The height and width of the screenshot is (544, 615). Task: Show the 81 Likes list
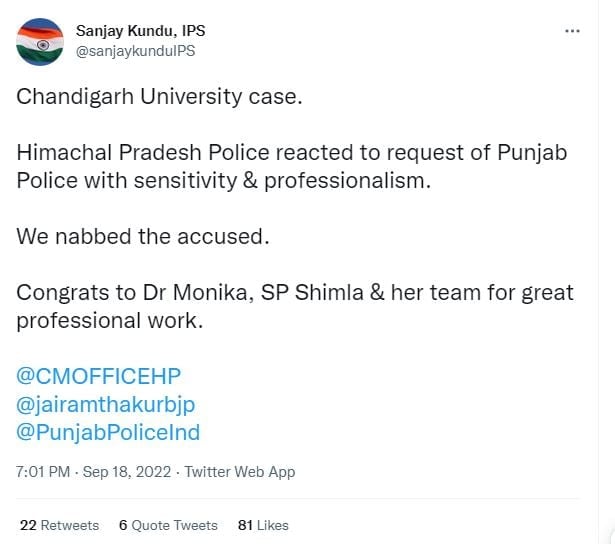point(263,525)
